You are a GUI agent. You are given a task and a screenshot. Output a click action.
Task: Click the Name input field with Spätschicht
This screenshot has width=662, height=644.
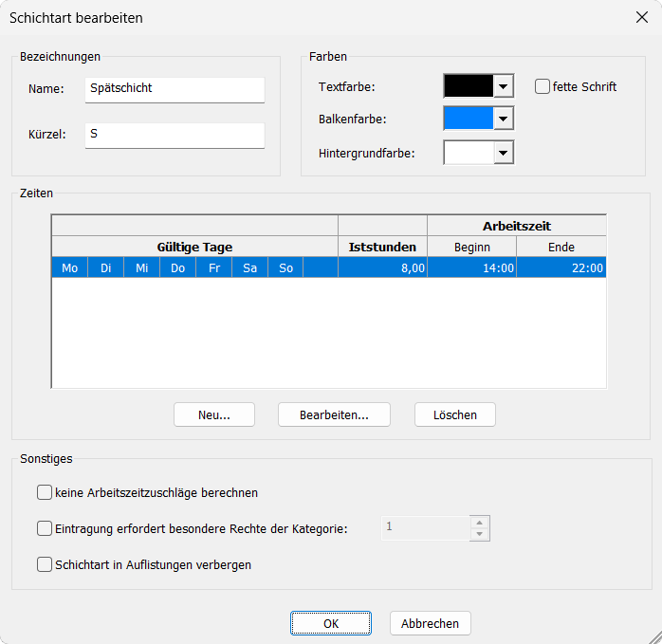pyautogui.click(x=175, y=89)
